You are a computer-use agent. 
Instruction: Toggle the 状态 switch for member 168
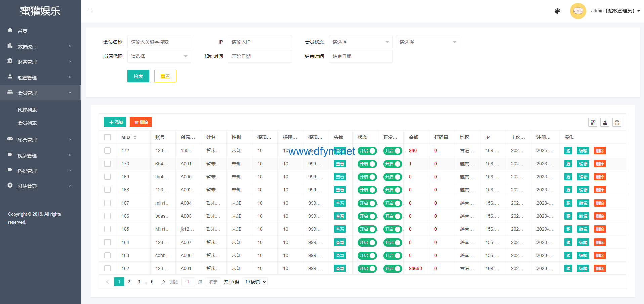367,190
